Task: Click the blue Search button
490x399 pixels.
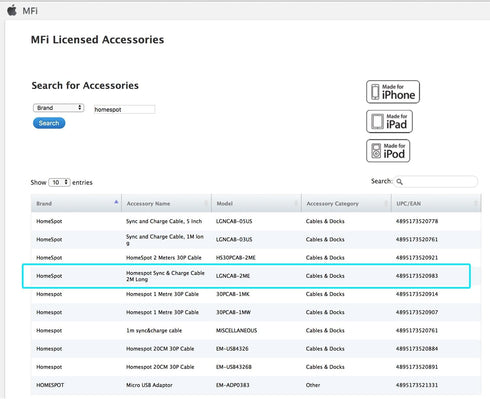Action: [49, 123]
